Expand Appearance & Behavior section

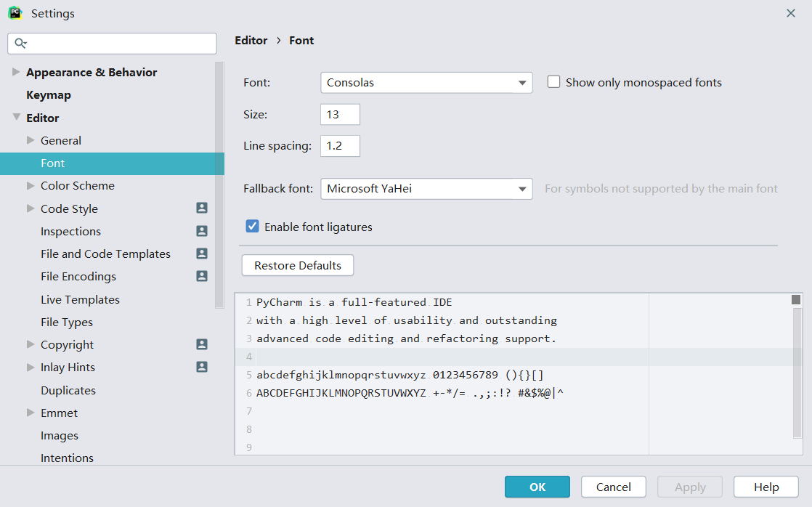(16, 72)
